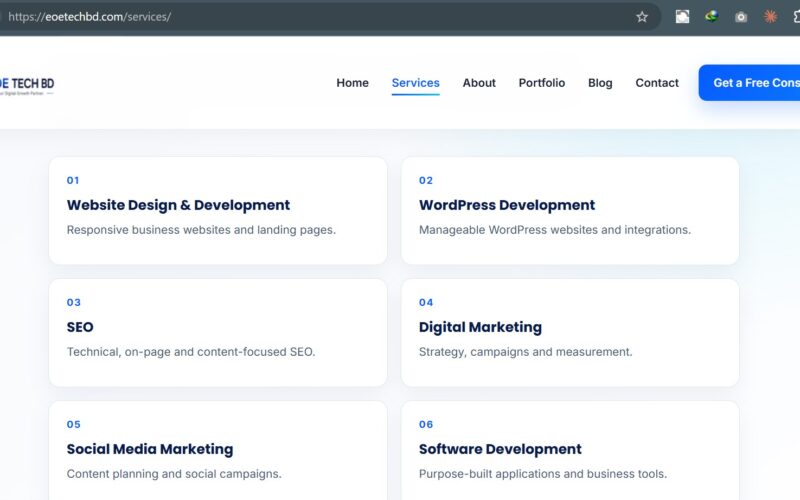Open the globe download manager extension
800x500 pixels.
(x=711, y=17)
